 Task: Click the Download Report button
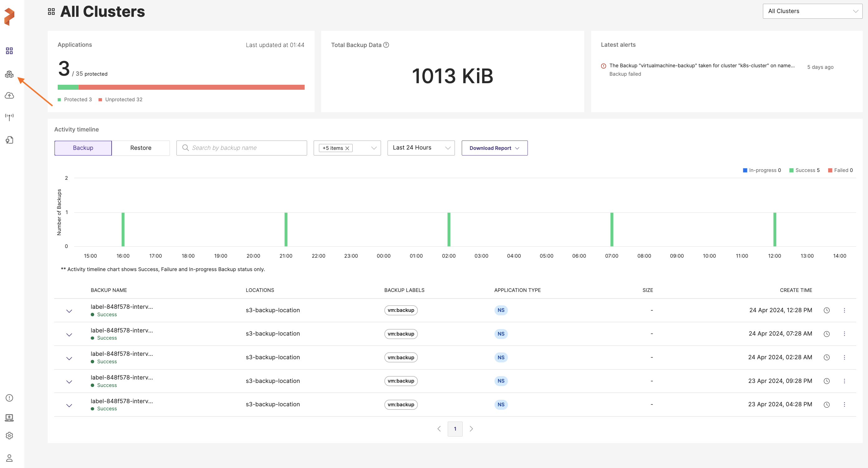point(494,148)
